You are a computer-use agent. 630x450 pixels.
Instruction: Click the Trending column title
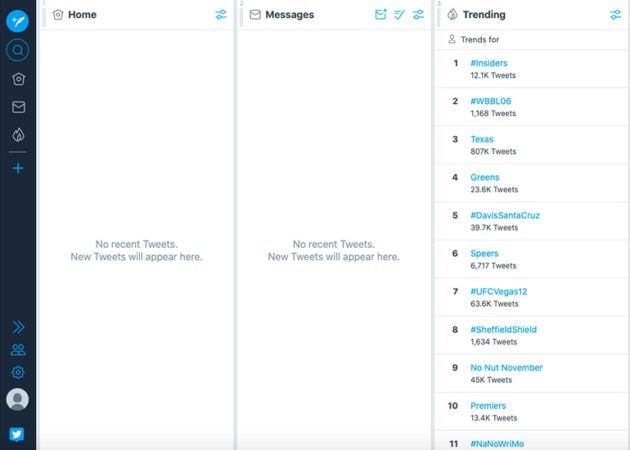[x=484, y=15]
